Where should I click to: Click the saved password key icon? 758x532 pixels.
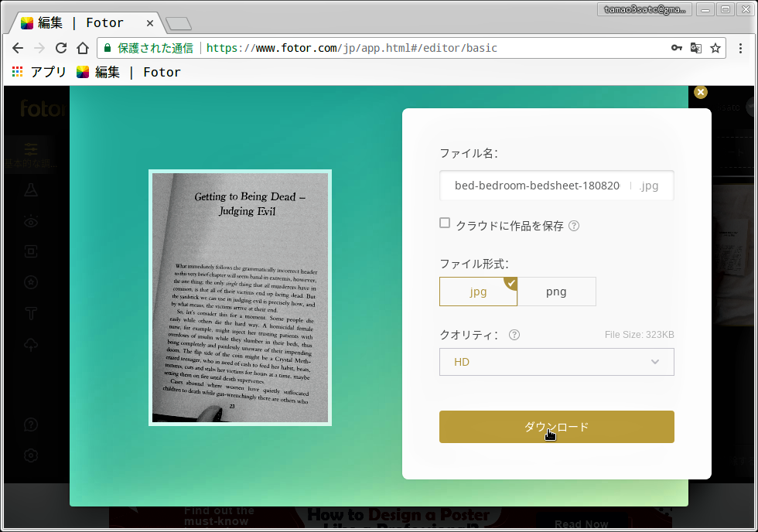[677, 48]
